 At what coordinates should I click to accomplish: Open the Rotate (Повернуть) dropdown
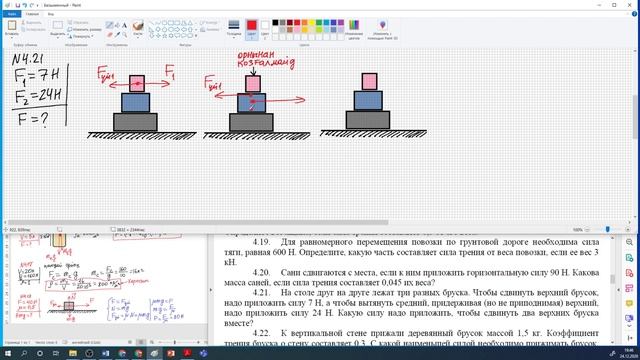(80, 36)
